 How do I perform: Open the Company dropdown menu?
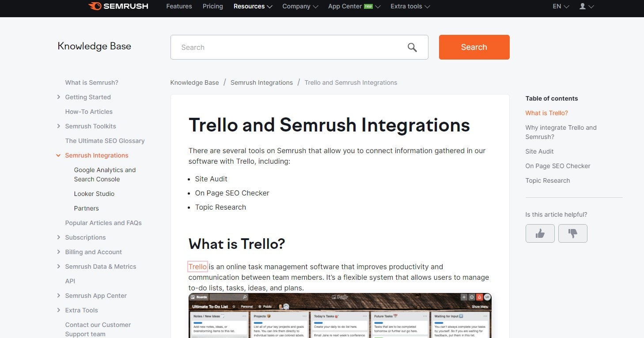(x=300, y=6)
